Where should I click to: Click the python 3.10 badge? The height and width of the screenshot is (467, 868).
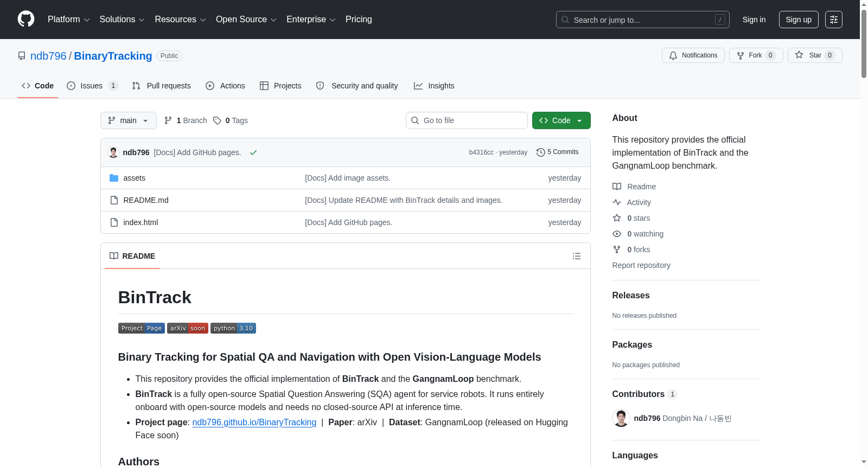(x=233, y=328)
